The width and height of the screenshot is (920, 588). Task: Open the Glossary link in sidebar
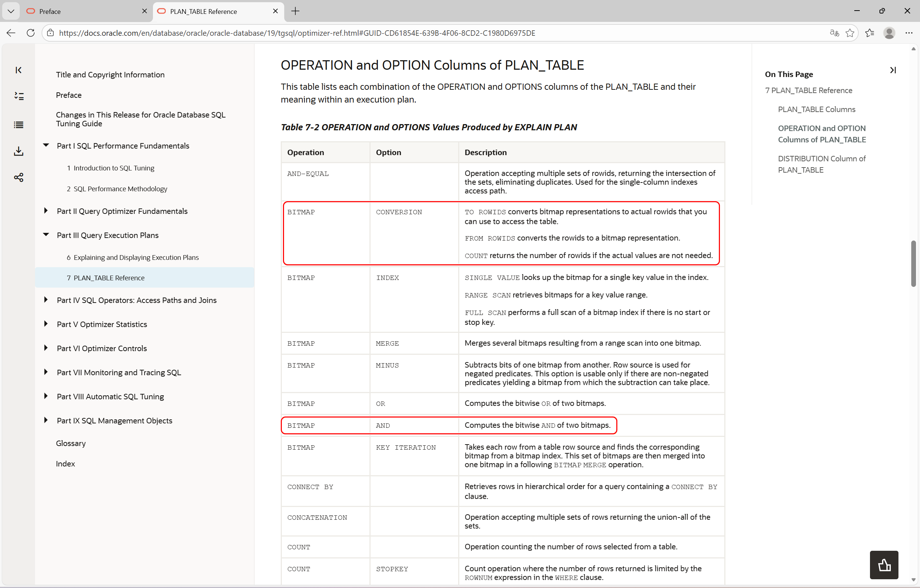(x=71, y=443)
